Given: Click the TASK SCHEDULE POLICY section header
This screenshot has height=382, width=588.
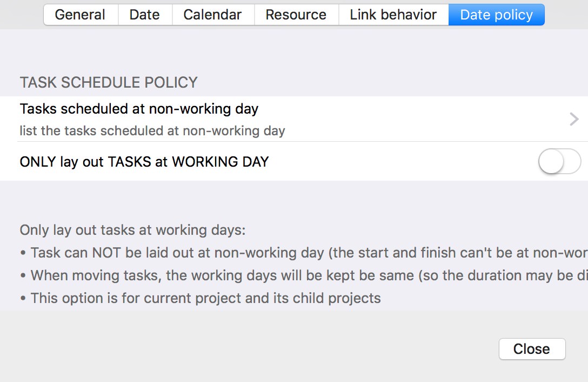Looking at the screenshot, I should [x=109, y=83].
